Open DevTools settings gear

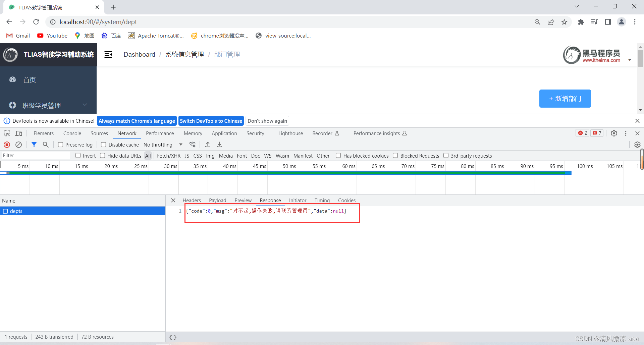point(614,133)
